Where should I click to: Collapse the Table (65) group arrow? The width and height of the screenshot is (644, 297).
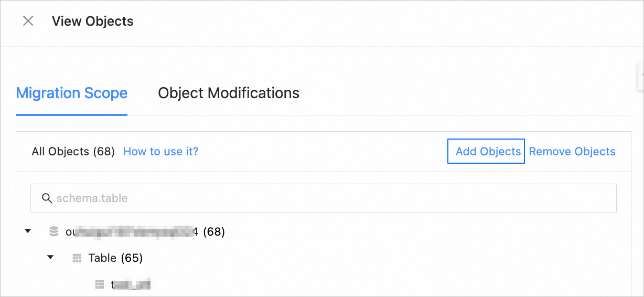51,258
